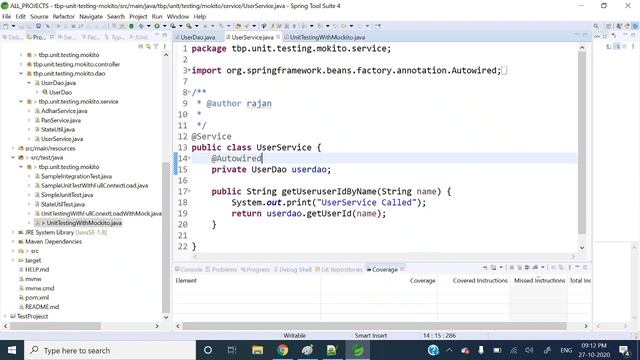The height and width of the screenshot is (360, 640).
Task: Click Smart Insert in status bar
Action: pyautogui.click(x=371, y=336)
